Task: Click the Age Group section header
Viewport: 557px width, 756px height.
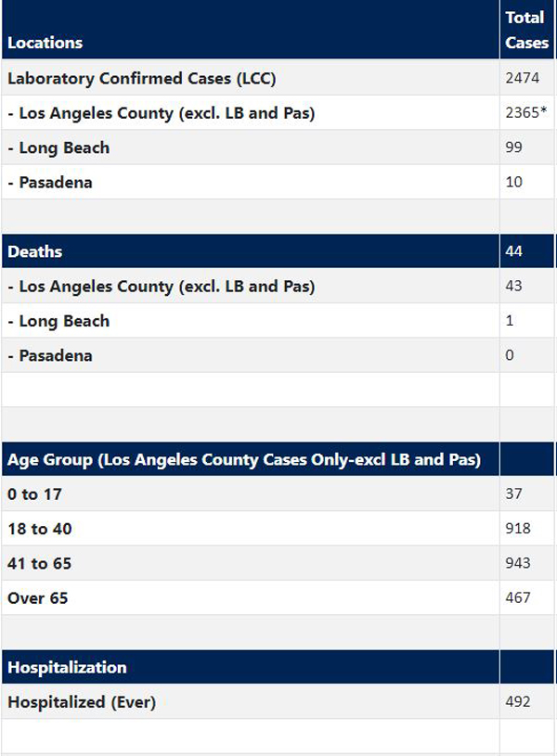Action: click(x=244, y=459)
